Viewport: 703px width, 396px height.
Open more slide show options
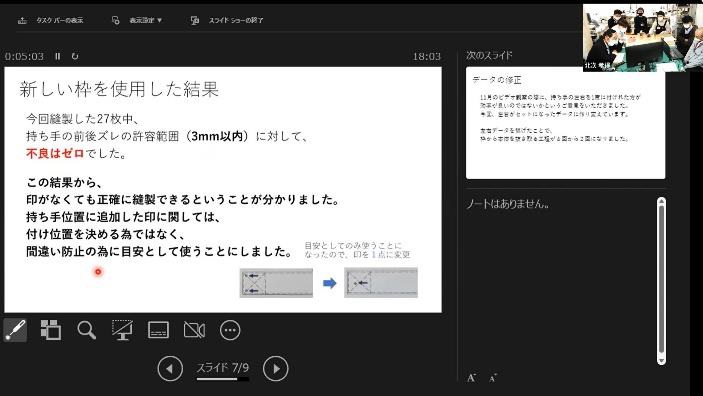tap(230, 331)
